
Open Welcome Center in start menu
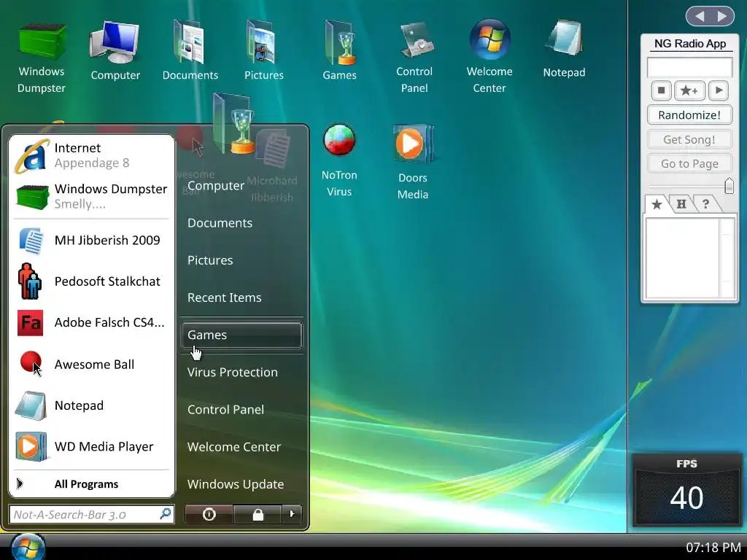(242, 447)
